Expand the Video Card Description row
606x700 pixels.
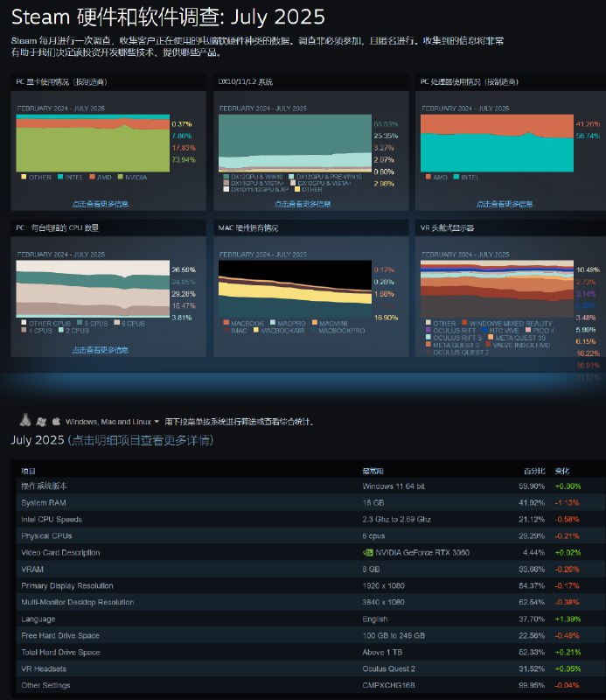303,553
